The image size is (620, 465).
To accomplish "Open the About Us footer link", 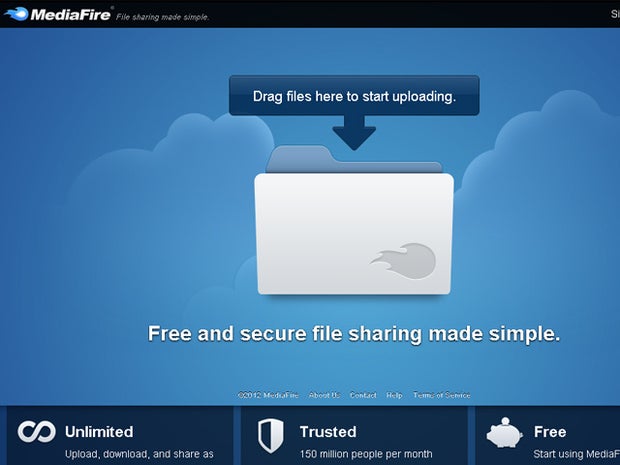I will 324,395.
